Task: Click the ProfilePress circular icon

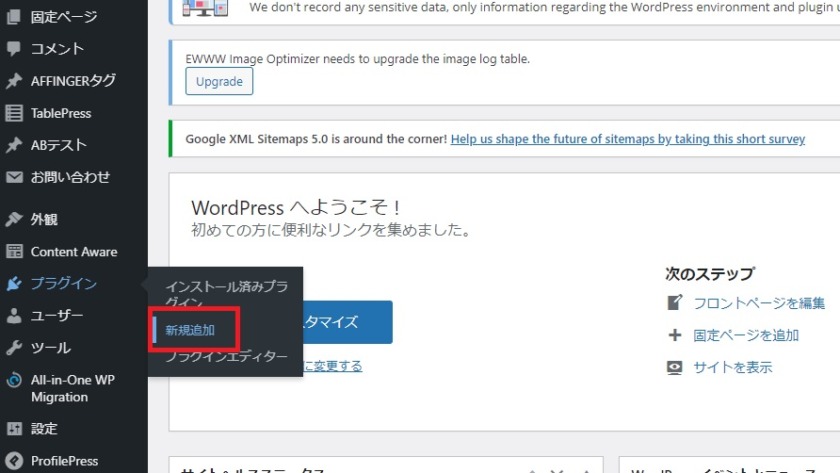Action: (14, 461)
